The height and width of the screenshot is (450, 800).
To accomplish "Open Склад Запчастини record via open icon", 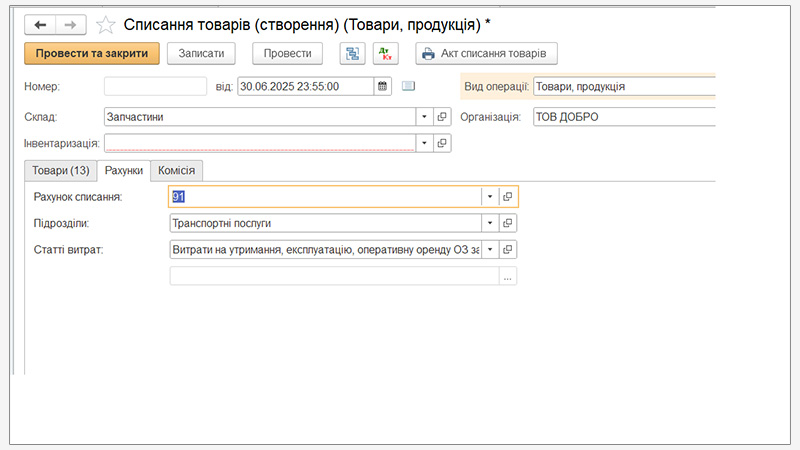I will 442,117.
